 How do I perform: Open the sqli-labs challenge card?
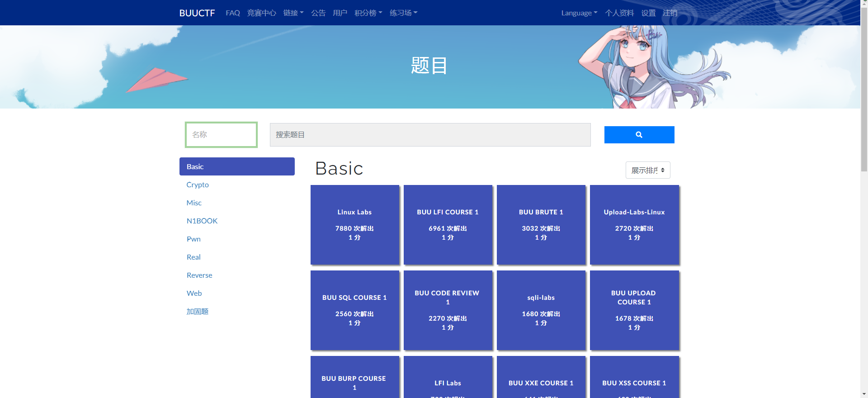541,310
